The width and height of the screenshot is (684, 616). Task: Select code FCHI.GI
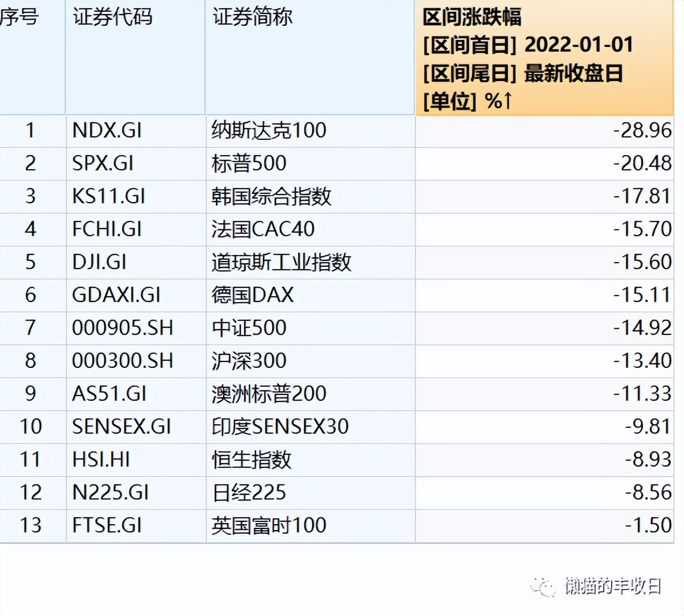tap(107, 229)
